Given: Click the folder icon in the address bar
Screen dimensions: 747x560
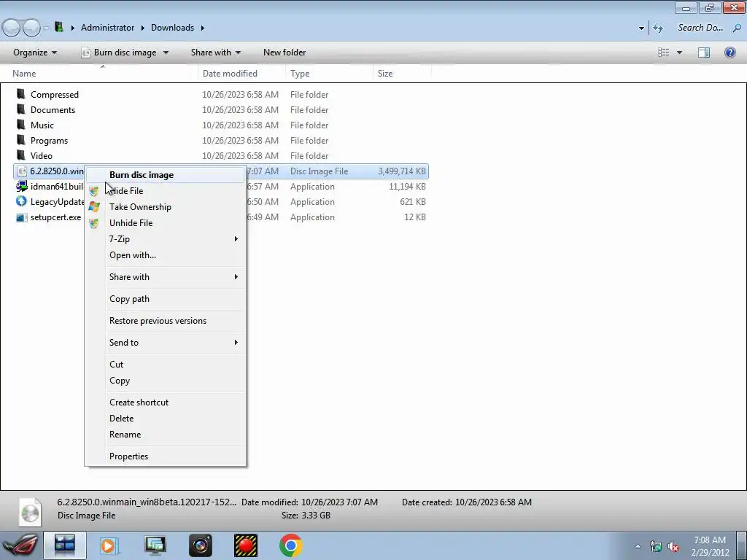Looking at the screenshot, I should [x=59, y=27].
